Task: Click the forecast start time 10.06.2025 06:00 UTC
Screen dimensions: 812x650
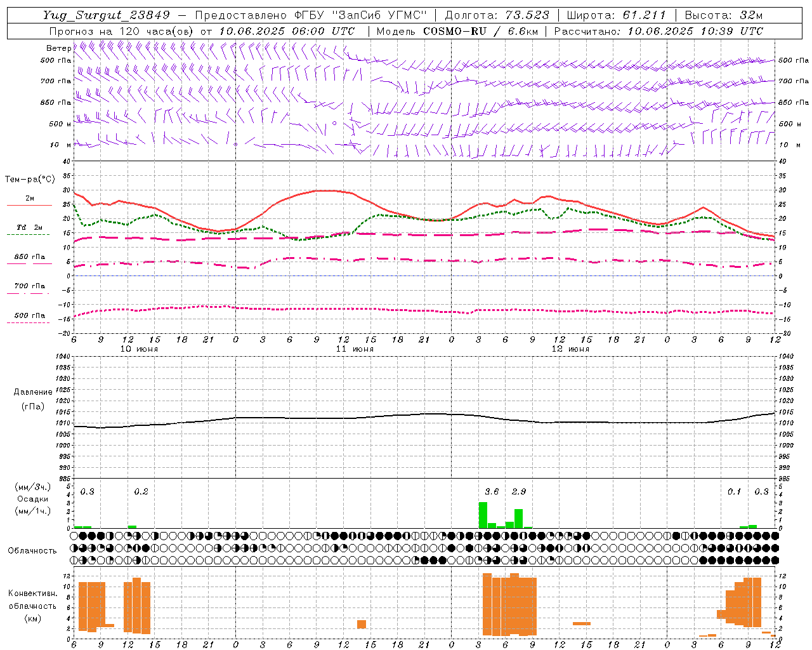Action: (287, 31)
